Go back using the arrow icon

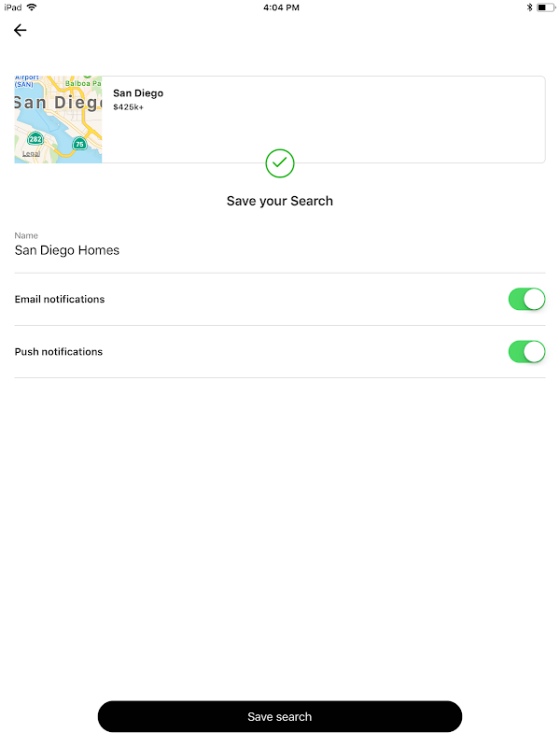pos(20,31)
